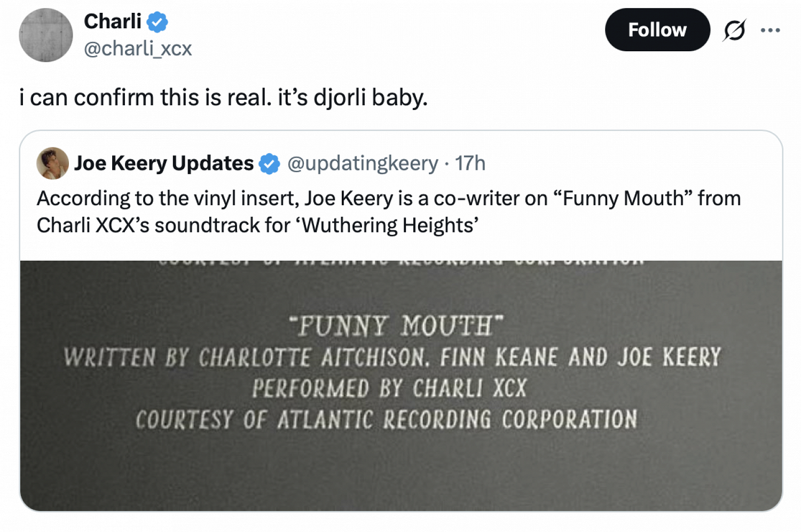The image size is (801, 532).
Task: Open the @charli_xcx handle link
Action: [x=138, y=49]
